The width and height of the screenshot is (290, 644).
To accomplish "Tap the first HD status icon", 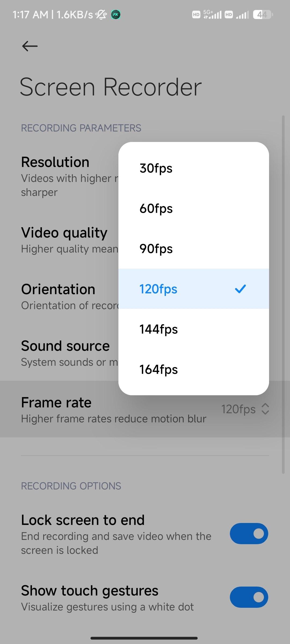I will (x=196, y=14).
